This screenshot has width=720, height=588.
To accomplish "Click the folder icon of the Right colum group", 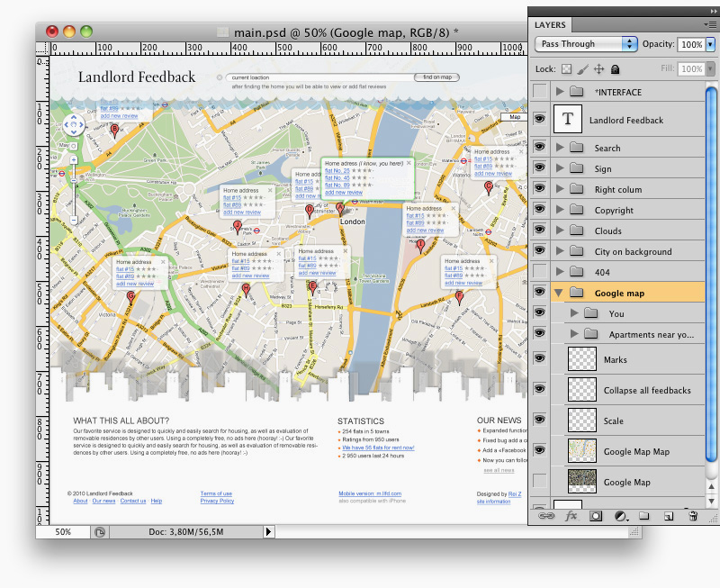I will 577,189.
